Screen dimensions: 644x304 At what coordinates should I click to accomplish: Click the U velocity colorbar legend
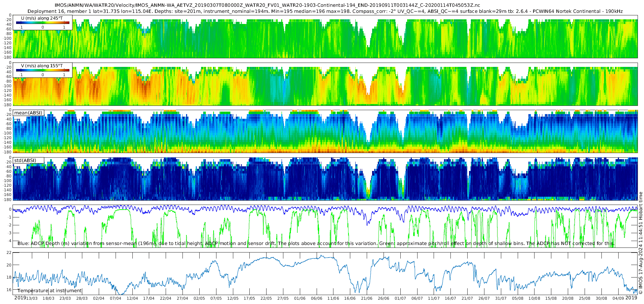pyautogui.click(x=43, y=22)
